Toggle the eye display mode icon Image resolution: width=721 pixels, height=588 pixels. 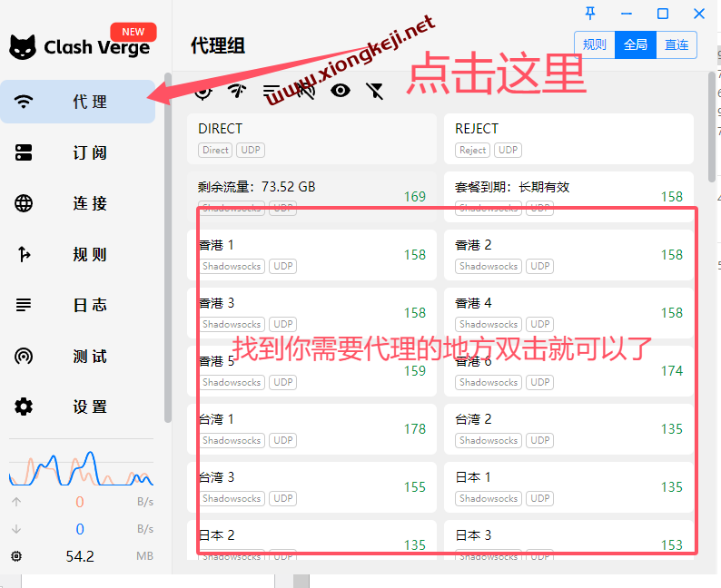click(x=341, y=90)
